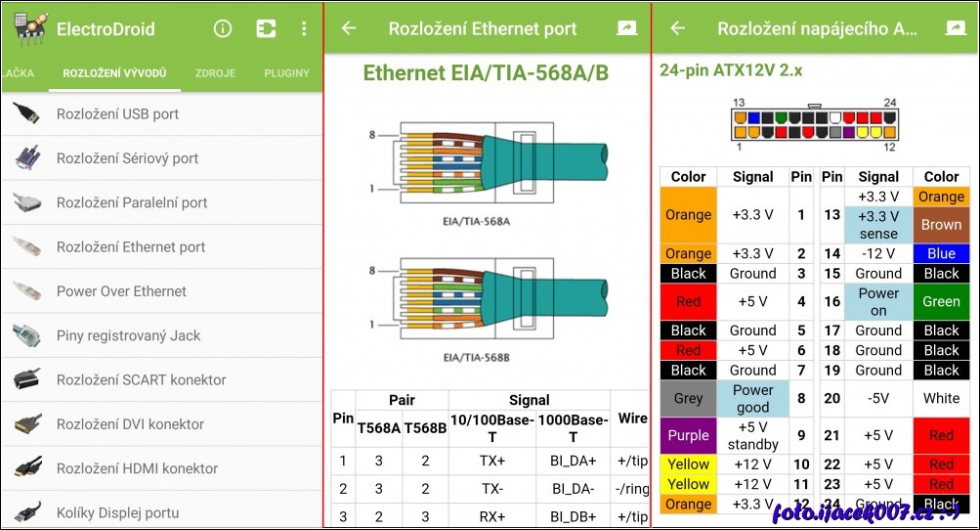Go back from the ATX power pinout screen
Image resolution: width=980 pixels, height=530 pixels.
(677, 28)
